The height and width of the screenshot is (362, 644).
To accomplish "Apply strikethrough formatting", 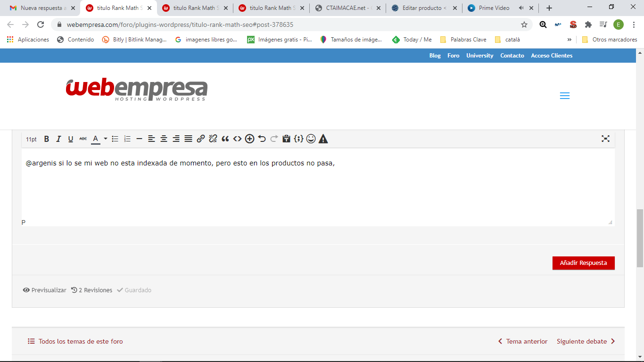I will click(x=83, y=139).
